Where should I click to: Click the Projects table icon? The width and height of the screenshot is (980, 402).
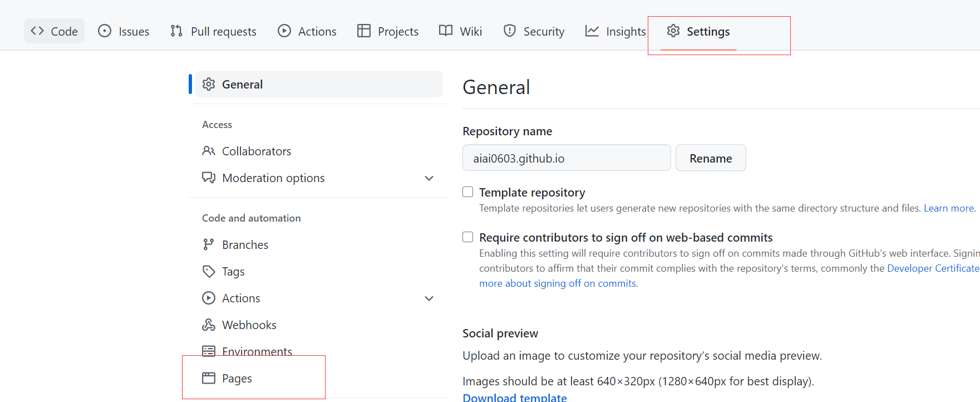[364, 31]
